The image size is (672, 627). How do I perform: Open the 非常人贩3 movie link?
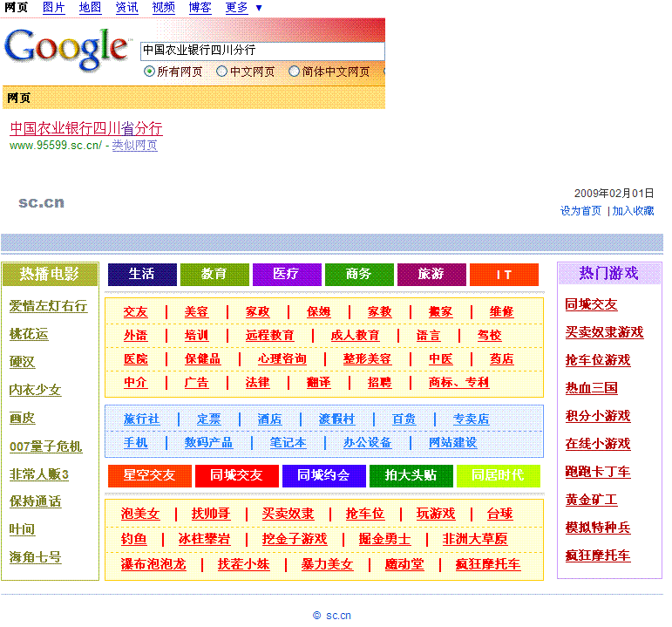[x=39, y=474]
